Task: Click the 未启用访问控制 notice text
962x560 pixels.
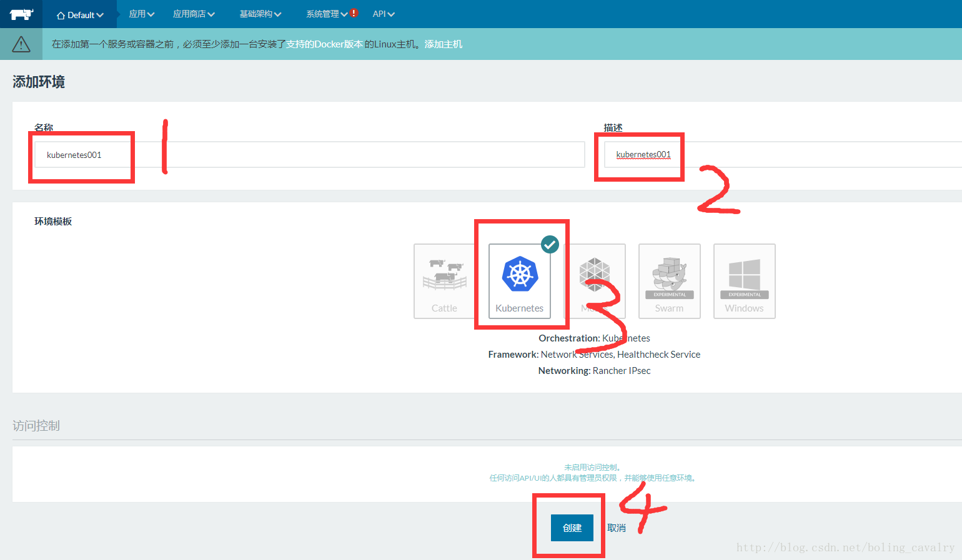Action: tap(592, 467)
